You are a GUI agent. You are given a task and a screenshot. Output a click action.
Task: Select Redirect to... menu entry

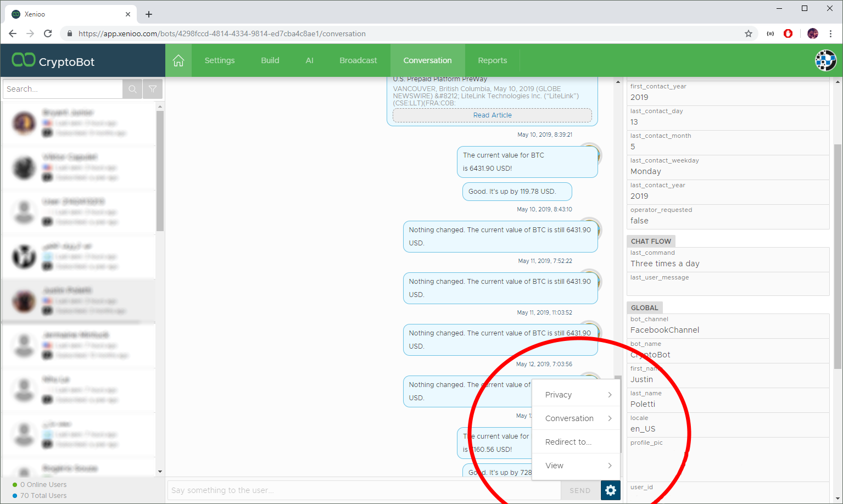pyautogui.click(x=568, y=442)
